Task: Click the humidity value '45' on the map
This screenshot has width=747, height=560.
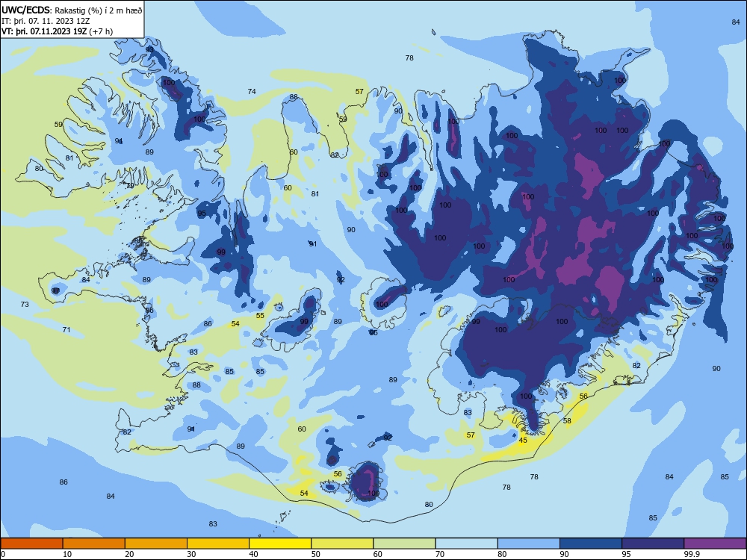Action: pyautogui.click(x=523, y=440)
